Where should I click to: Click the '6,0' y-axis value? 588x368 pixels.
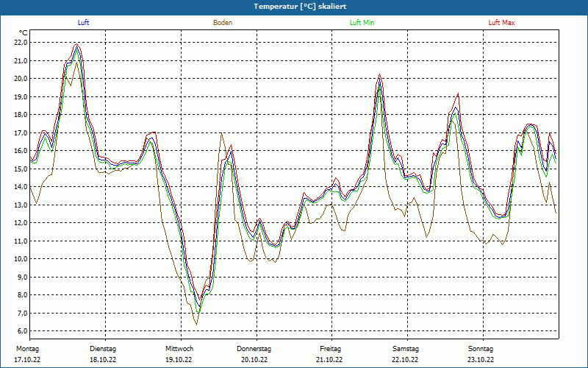(23, 330)
